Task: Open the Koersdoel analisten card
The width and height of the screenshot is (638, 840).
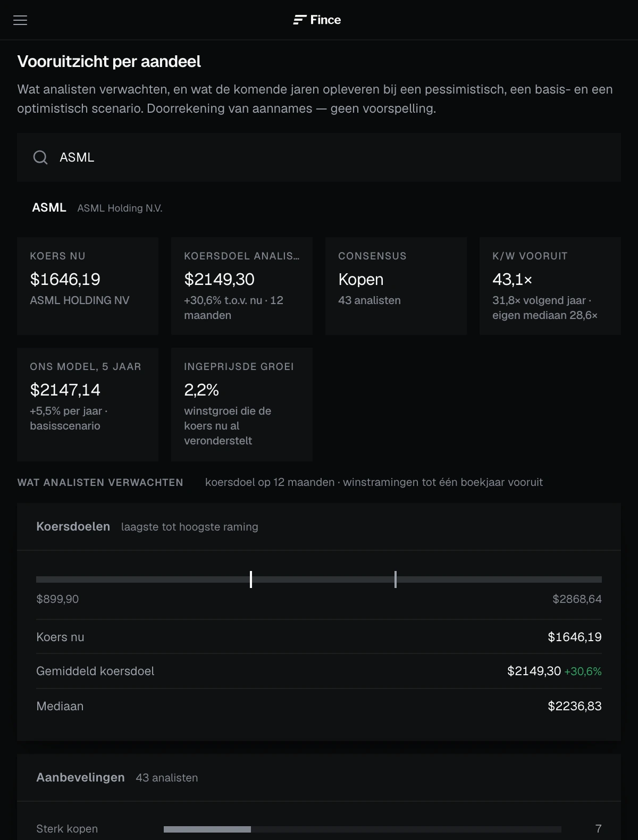Action: tap(242, 286)
